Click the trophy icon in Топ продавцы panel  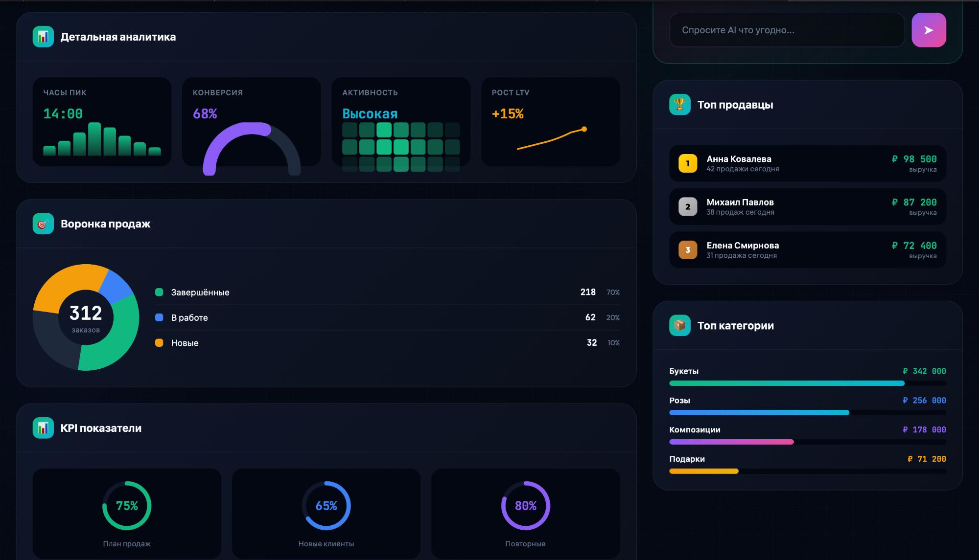click(681, 104)
